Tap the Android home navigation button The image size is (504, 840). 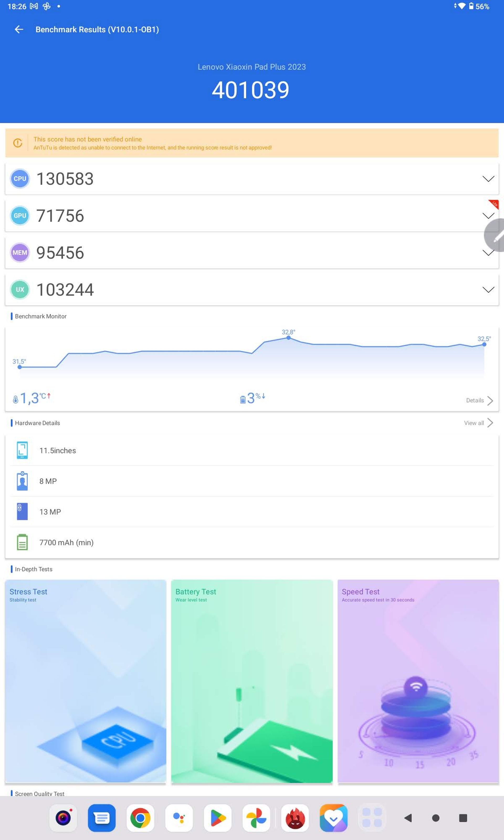pos(436,818)
